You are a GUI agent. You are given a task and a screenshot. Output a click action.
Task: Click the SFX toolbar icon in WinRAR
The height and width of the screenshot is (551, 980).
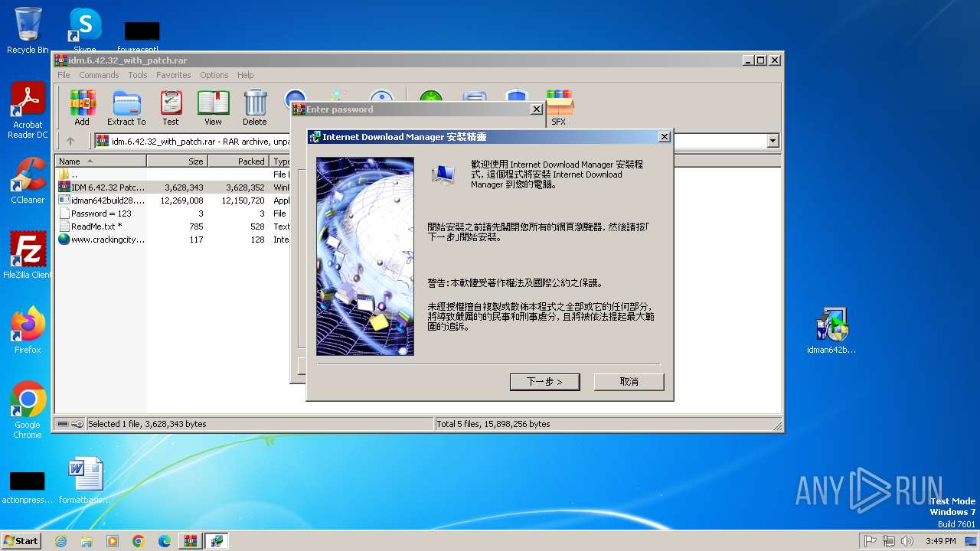(x=559, y=107)
